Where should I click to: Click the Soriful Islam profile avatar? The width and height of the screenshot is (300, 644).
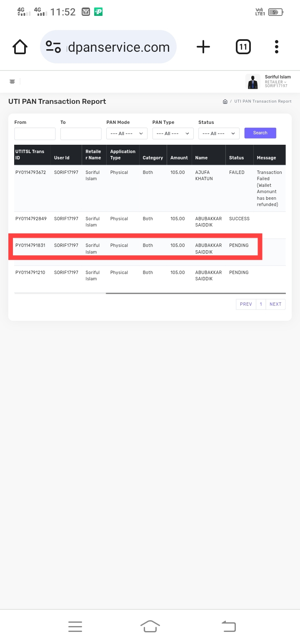coord(252,81)
